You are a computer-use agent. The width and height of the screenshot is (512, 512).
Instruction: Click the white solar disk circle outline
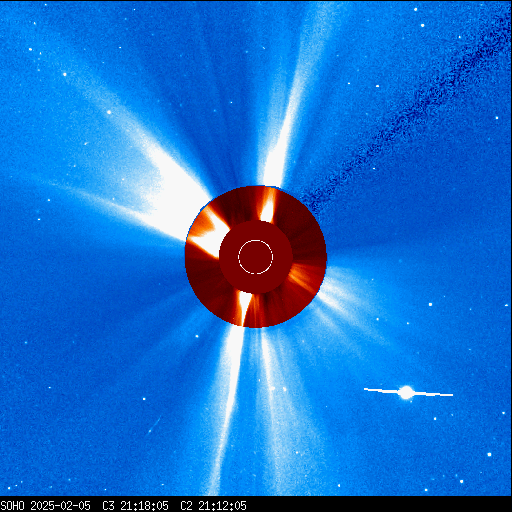pyautogui.click(x=256, y=257)
